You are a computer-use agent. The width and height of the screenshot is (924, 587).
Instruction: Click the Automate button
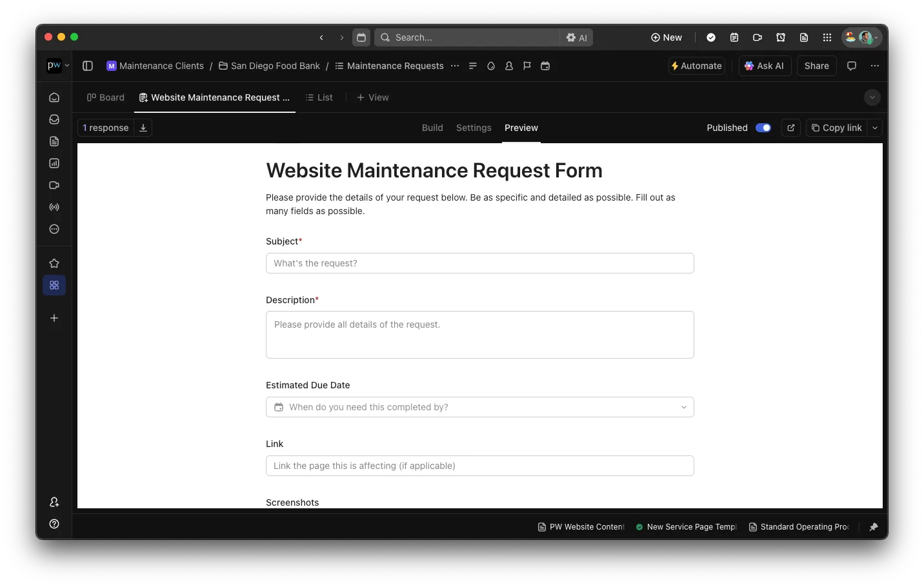697,66
